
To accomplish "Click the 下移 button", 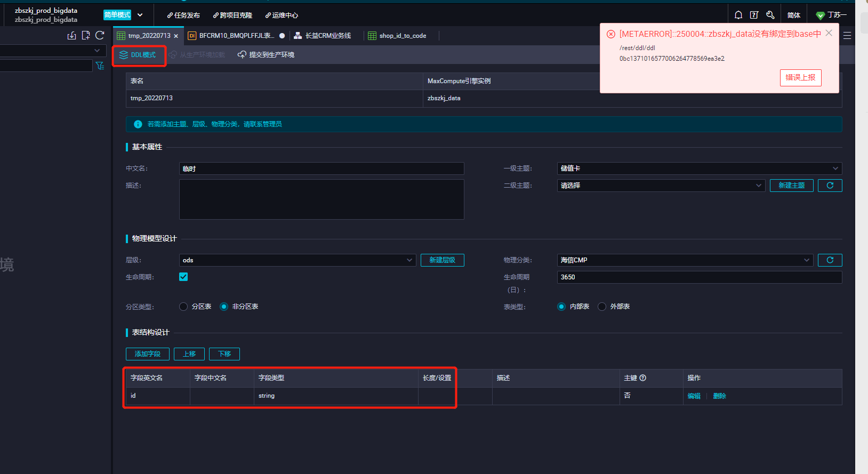I will [224, 354].
